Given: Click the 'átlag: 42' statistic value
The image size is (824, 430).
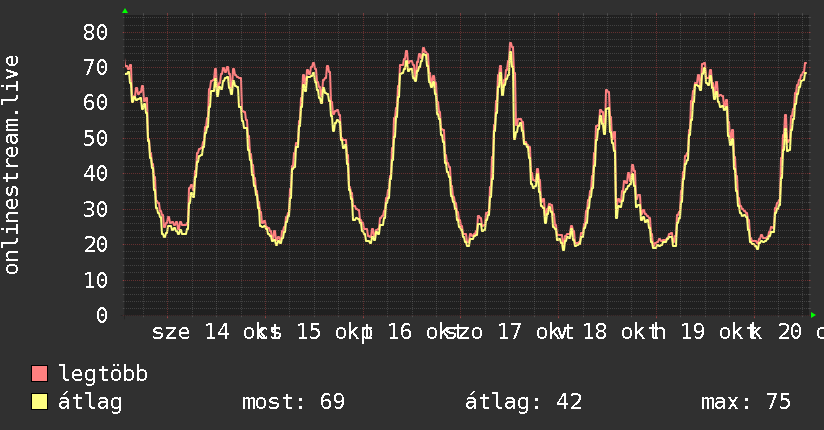Looking at the screenshot, I should 523,402.
